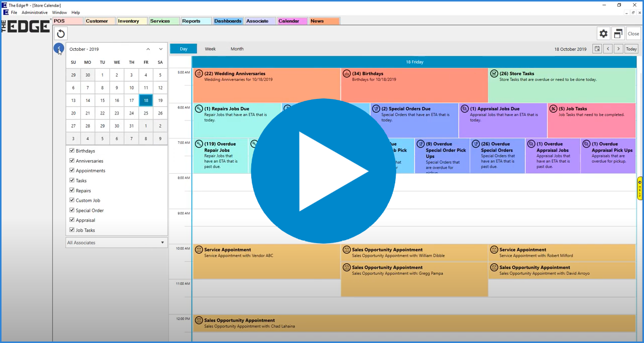This screenshot has width=644, height=343.
Task: Click October - 2019 month header
Action: [84, 49]
